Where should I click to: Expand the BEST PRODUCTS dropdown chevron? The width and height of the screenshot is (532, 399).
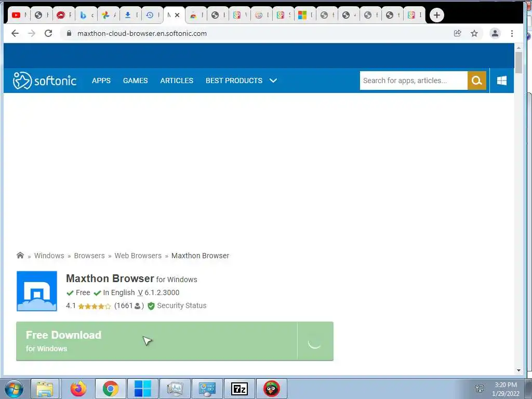[x=273, y=81]
